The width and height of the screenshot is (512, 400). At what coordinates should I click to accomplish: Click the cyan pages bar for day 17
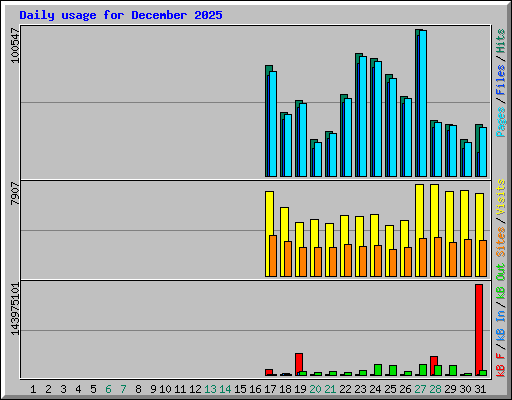(273, 124)
